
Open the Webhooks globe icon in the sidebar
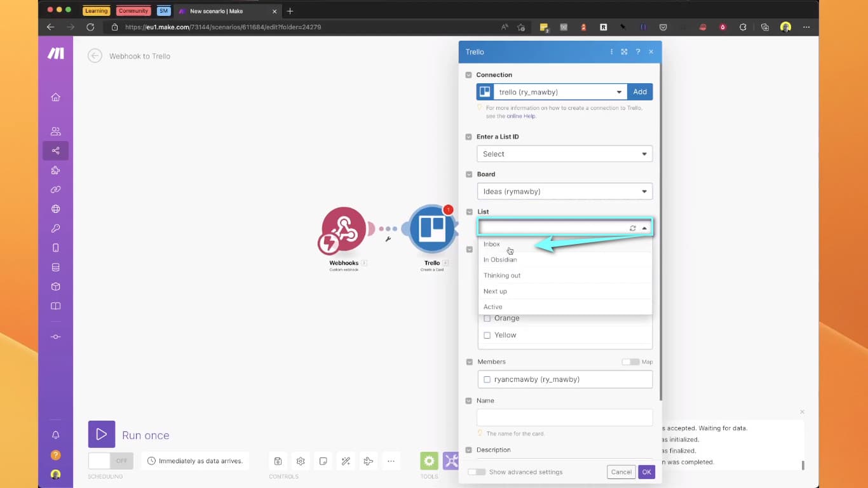[56, 209]
